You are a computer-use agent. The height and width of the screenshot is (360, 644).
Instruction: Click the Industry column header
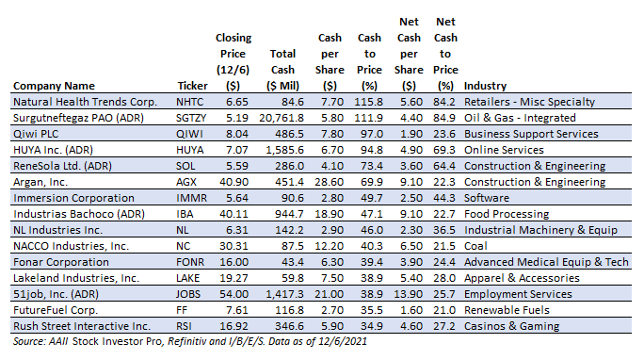click(x=485, y=86)
